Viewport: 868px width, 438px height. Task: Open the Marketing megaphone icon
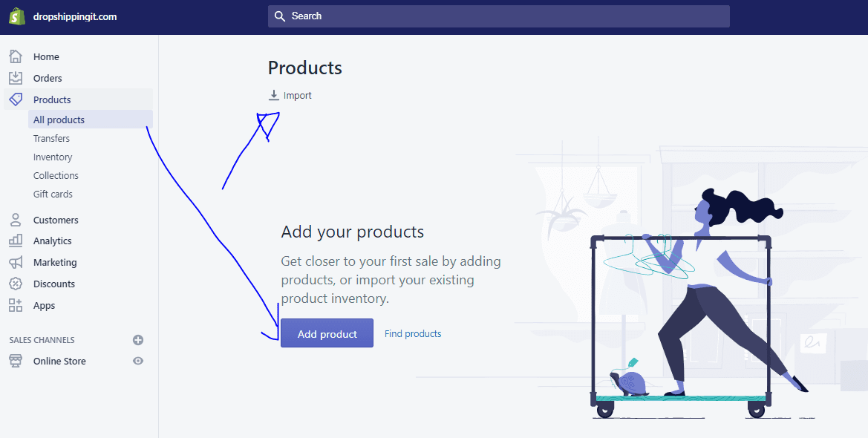(16, 263)
